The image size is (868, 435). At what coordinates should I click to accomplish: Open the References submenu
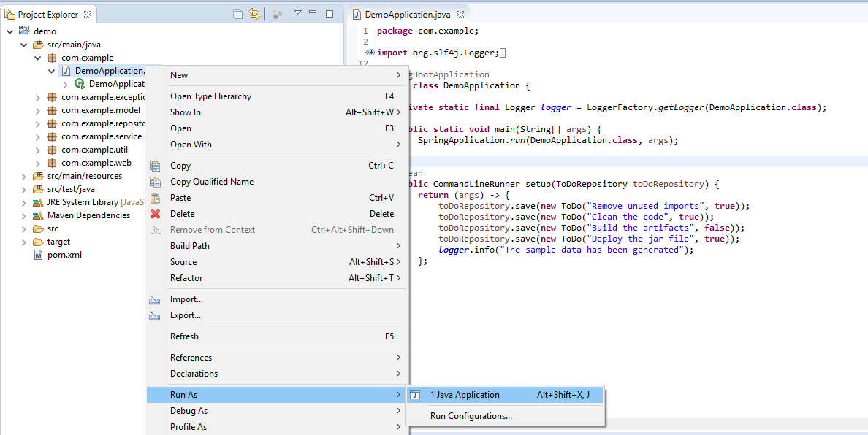coord(277,357)
